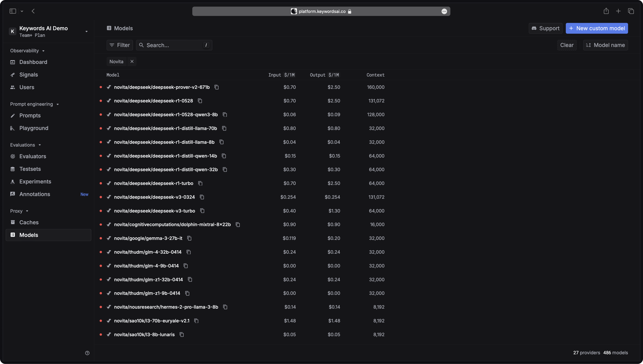
Task: Copy the deepseek-r1-distill-qwen-32b model name
Action: coord(225,169)
